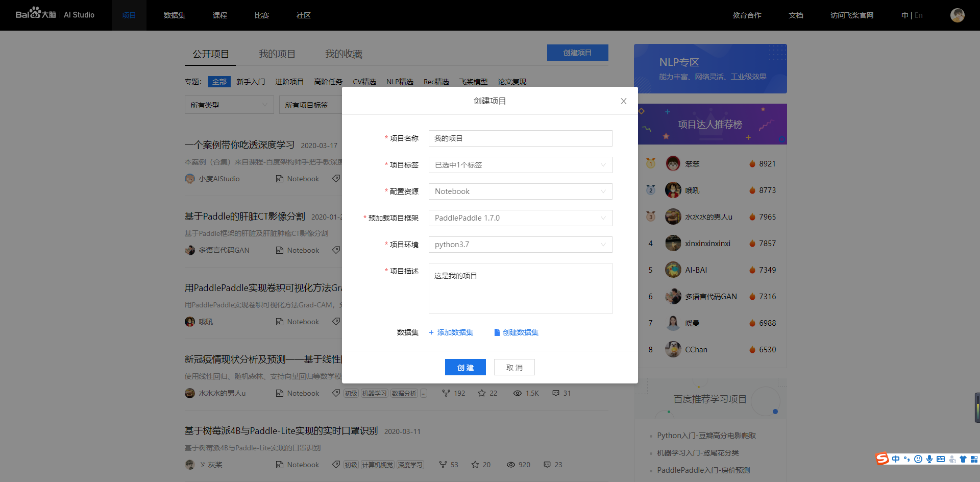This screenshot has height=482, width=980.
Task: Click the 创建 button in the dialog
Action: [x=465, y=367]
